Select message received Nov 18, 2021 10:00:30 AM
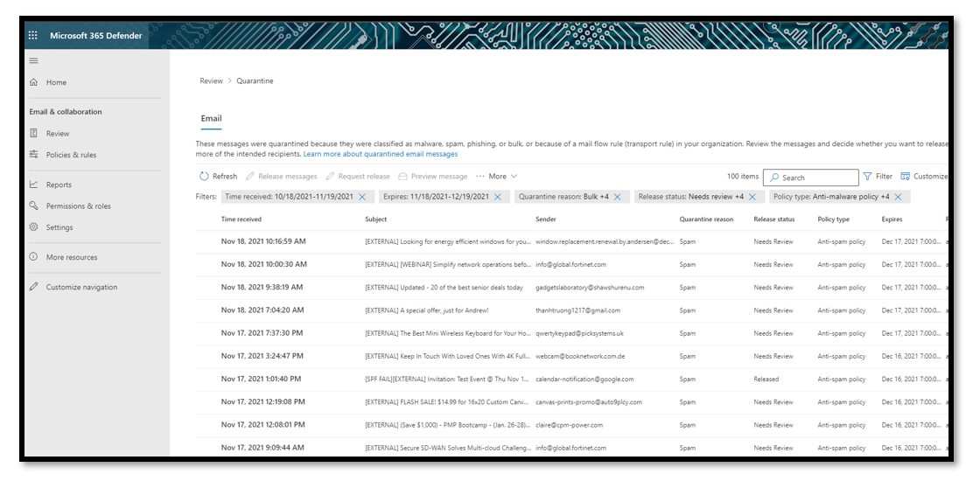 [x=571, y=264]
